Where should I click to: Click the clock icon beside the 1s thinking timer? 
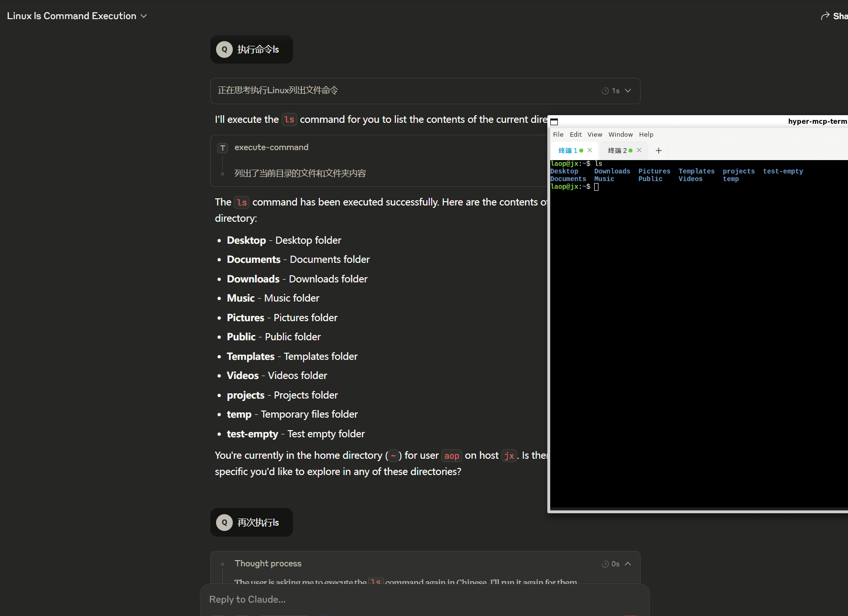[x=604, y=90]
